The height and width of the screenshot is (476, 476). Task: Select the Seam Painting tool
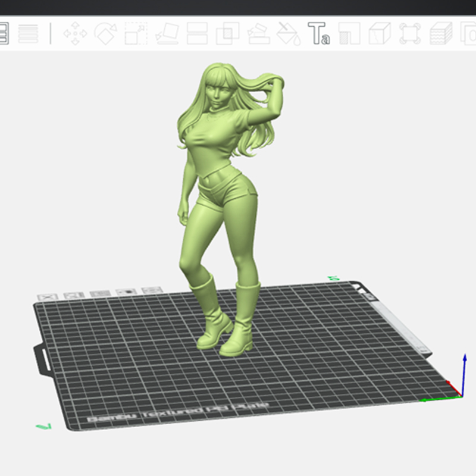(289, 33)
